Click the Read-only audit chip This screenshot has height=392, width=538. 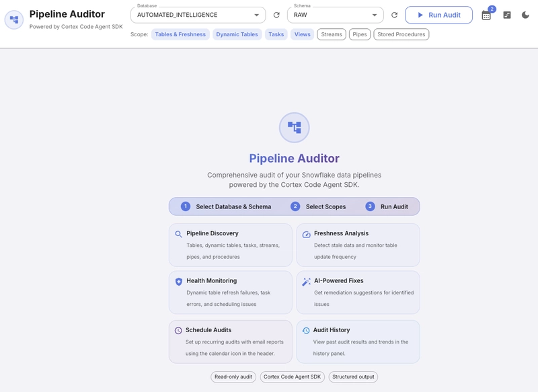click(233, 377)
